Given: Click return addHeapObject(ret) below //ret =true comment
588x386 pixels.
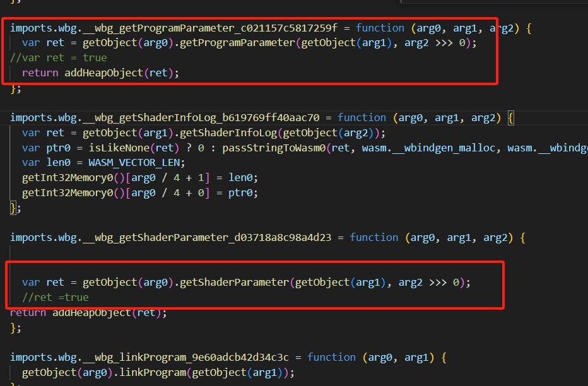Looking at the screenshot, I should 88,313.
